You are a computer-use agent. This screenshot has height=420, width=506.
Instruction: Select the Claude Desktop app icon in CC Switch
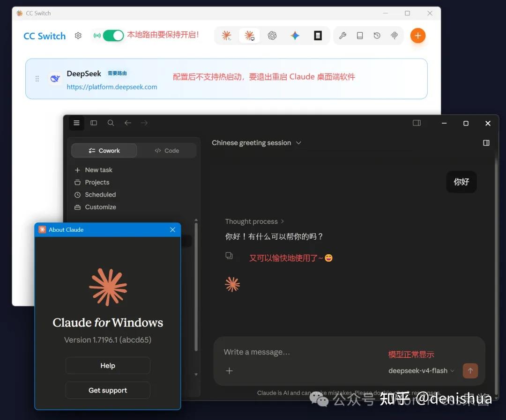coord(249,36)
